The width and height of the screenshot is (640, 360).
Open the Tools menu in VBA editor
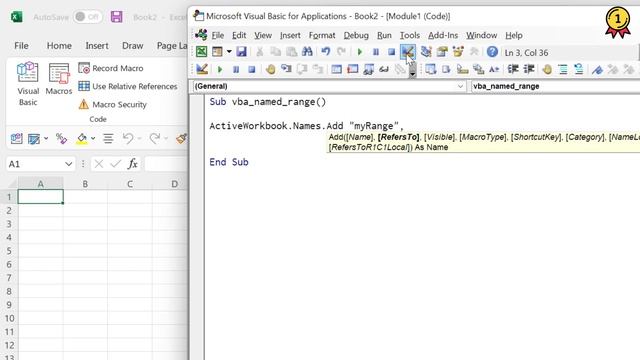pyautogui.click(x=410, y=36)
